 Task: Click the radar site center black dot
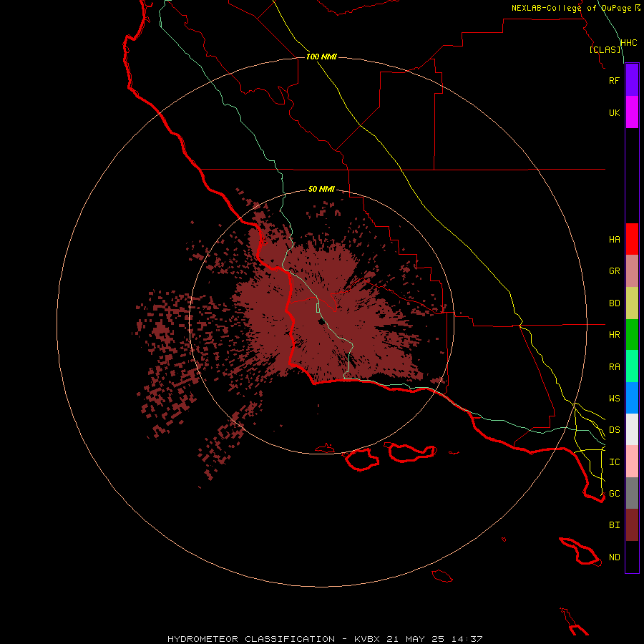pos(321,321)
